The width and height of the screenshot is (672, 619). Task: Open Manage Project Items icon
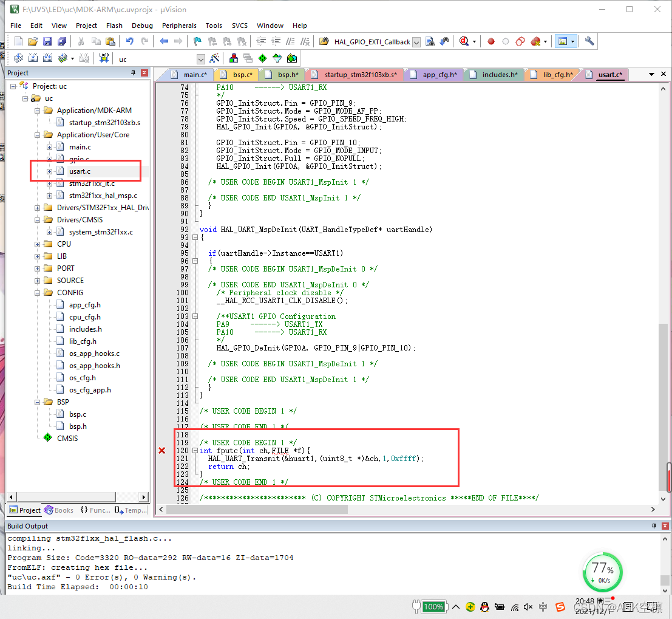234,58
